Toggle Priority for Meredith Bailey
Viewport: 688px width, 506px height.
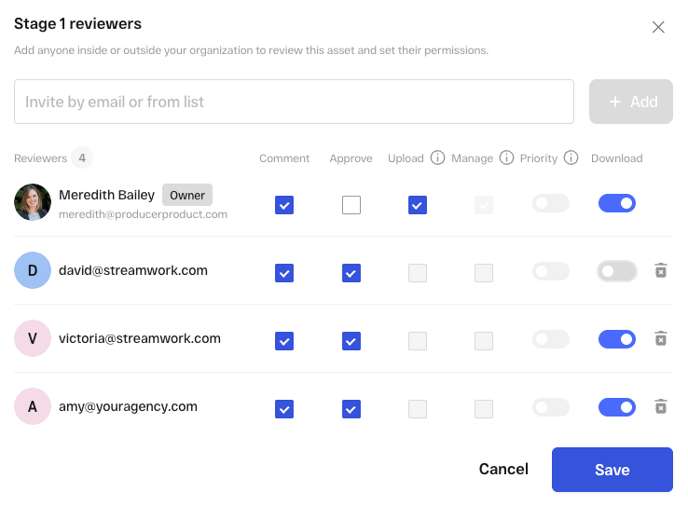pos(550,204)
